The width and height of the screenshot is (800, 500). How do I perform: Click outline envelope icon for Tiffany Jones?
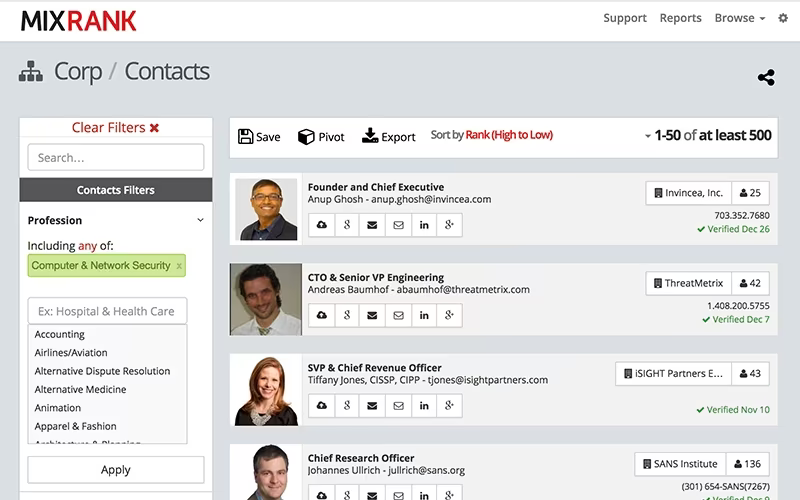pyautogui.click(x=398, y=406)
